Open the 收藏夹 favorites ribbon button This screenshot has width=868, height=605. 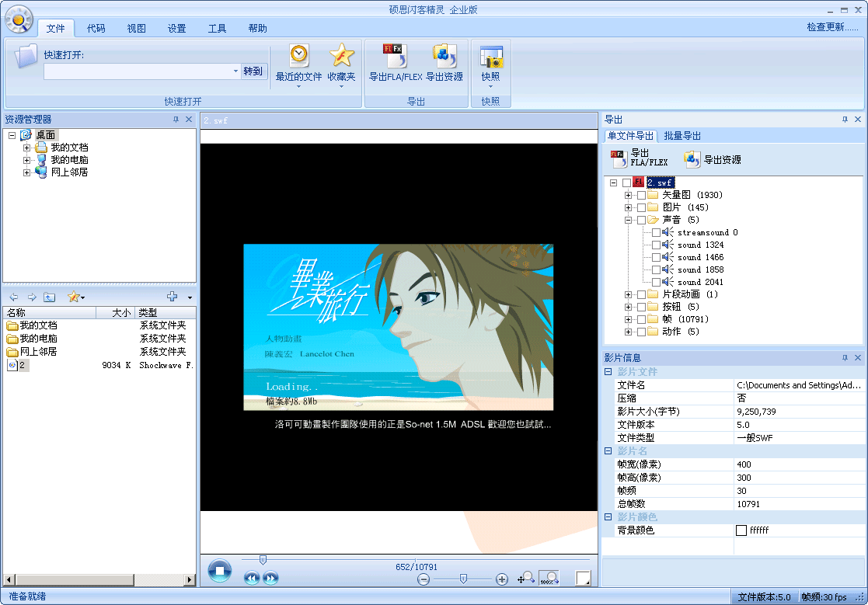pyautogui.click(x=342, y=65)
